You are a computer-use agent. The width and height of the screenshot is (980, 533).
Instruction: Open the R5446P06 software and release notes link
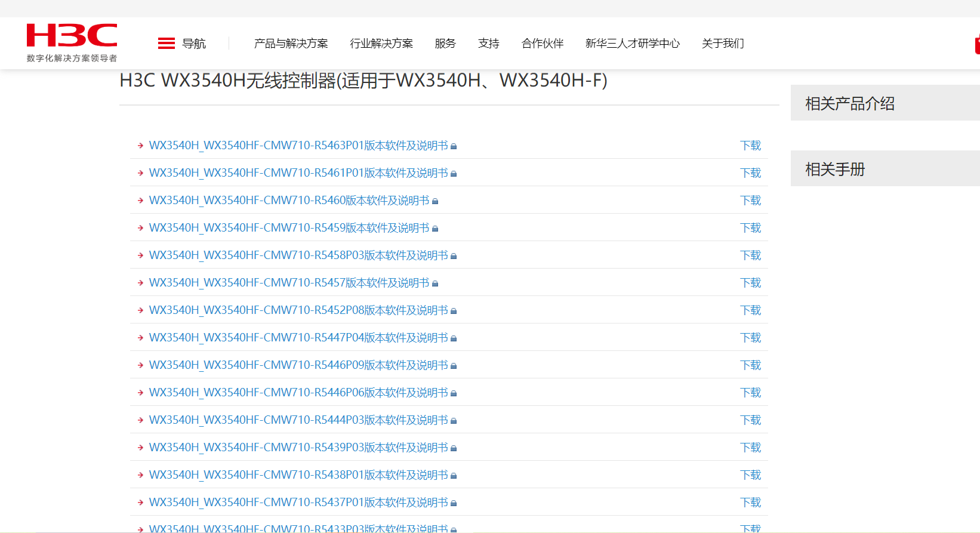pyautogui.click(x=298, y=393)
